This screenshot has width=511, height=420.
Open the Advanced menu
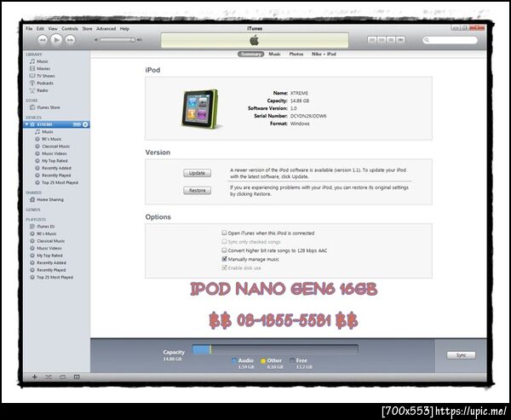pos(106,29)
